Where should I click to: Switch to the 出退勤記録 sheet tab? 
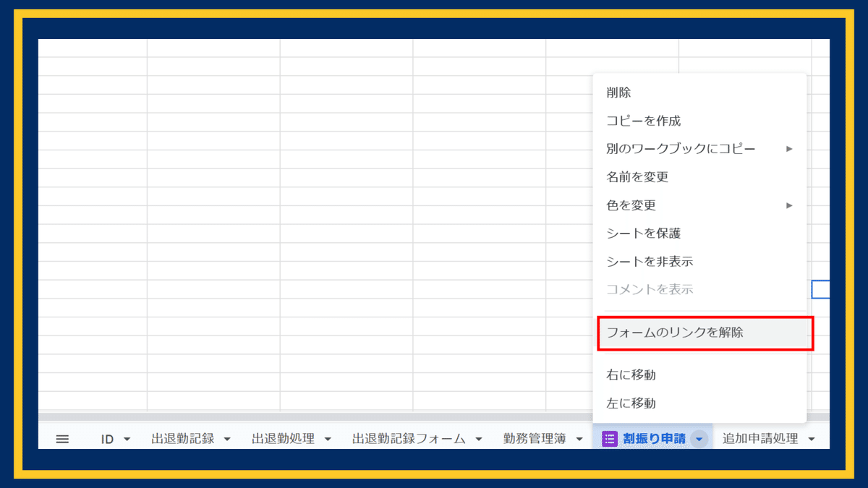pos(182,439)
